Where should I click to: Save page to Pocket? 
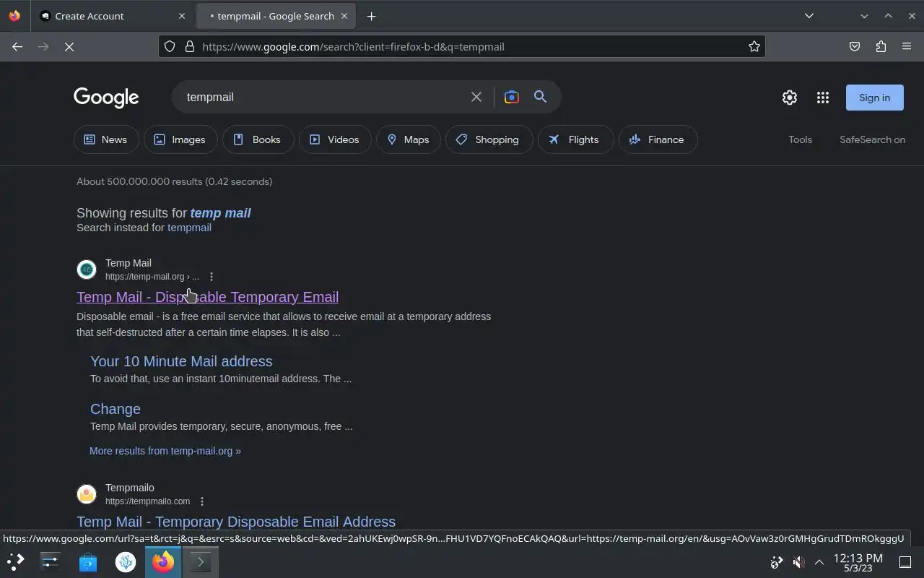[x=855, y=46]
